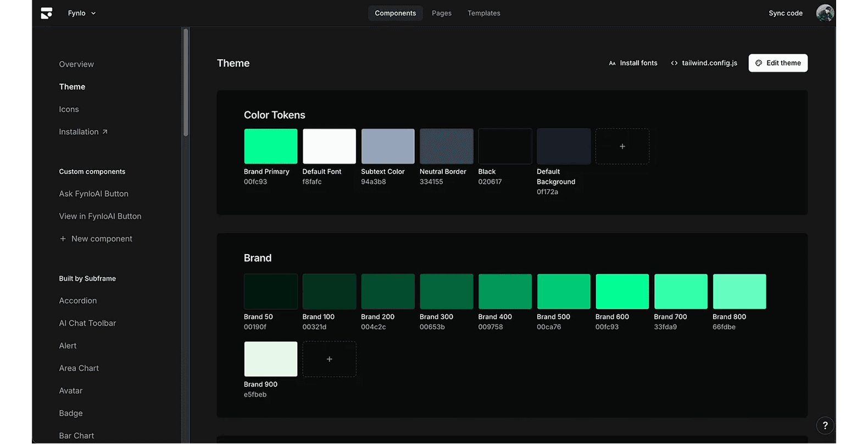Open the help question mark button
The image size is (868, 444).
pos(825,425)
